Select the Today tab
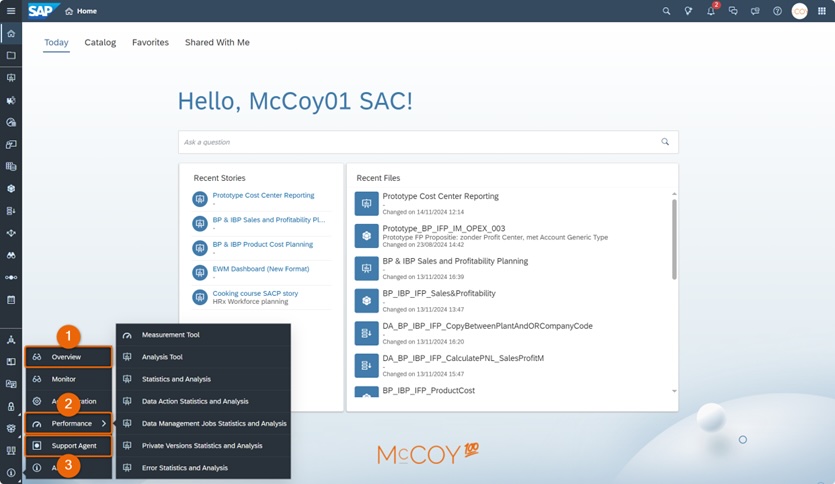This screenshot has width=835, height=484. pos(56,42)
